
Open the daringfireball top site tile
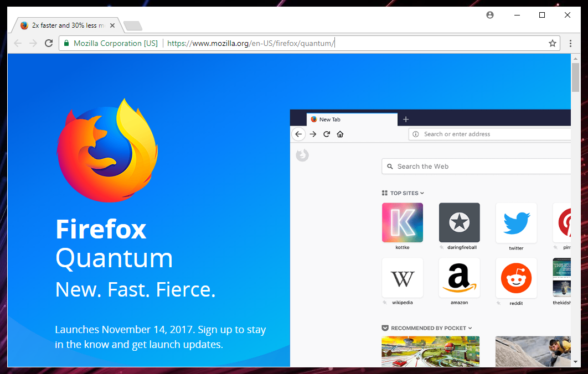[x=460, y=222]
